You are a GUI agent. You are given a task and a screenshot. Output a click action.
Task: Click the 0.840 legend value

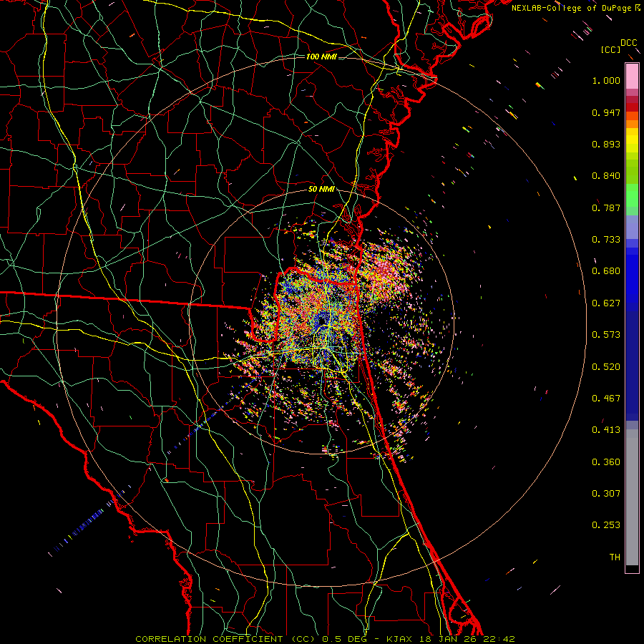[x=606, y=176]
